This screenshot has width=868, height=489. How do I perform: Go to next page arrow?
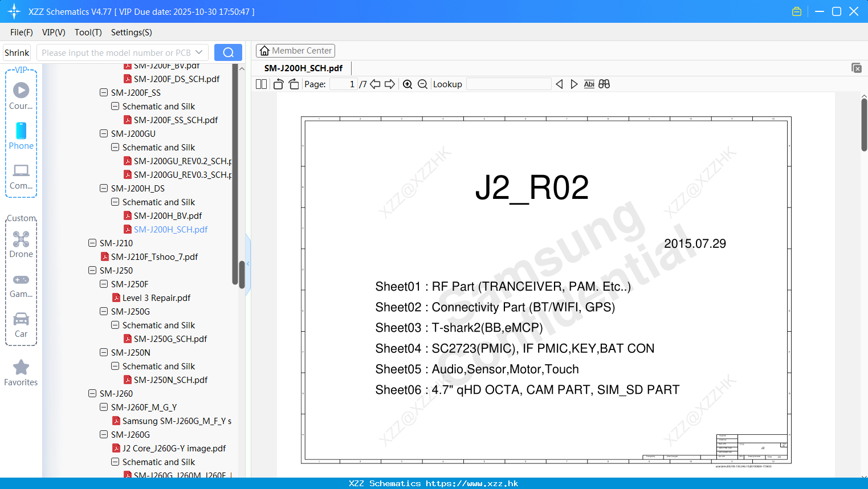(390, 84)
